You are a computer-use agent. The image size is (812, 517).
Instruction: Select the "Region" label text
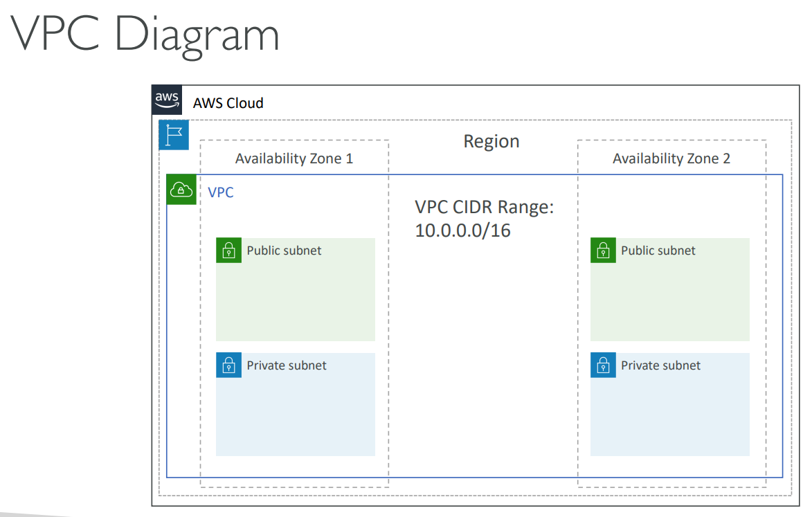point(491,141)
